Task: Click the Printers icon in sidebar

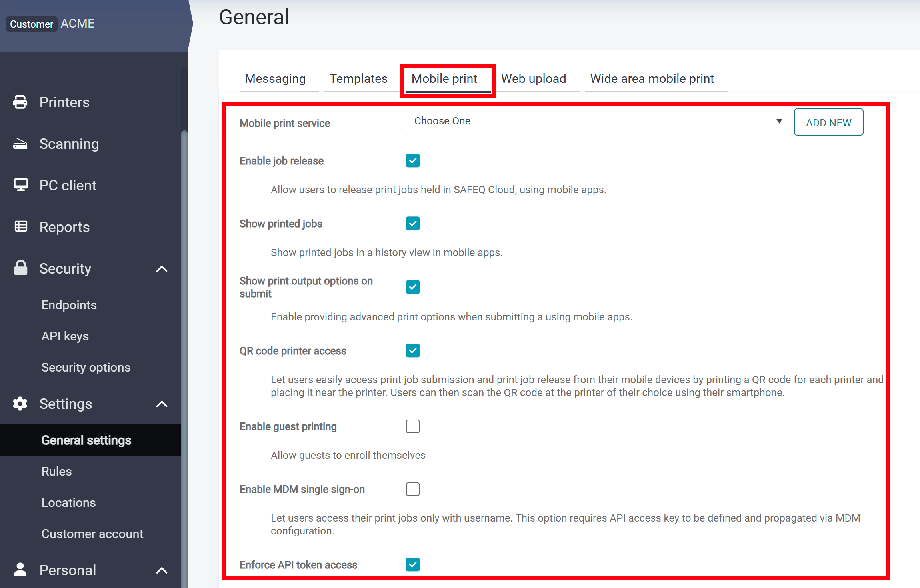Action: 20,102
